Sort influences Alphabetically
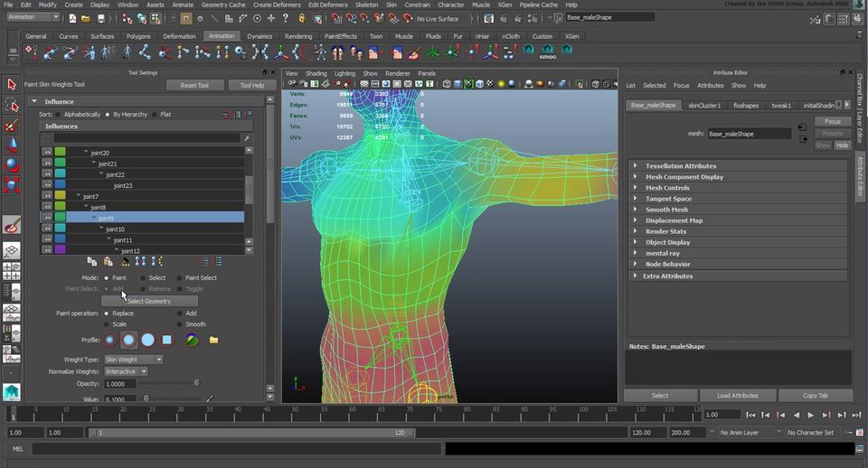 [58, 115]
